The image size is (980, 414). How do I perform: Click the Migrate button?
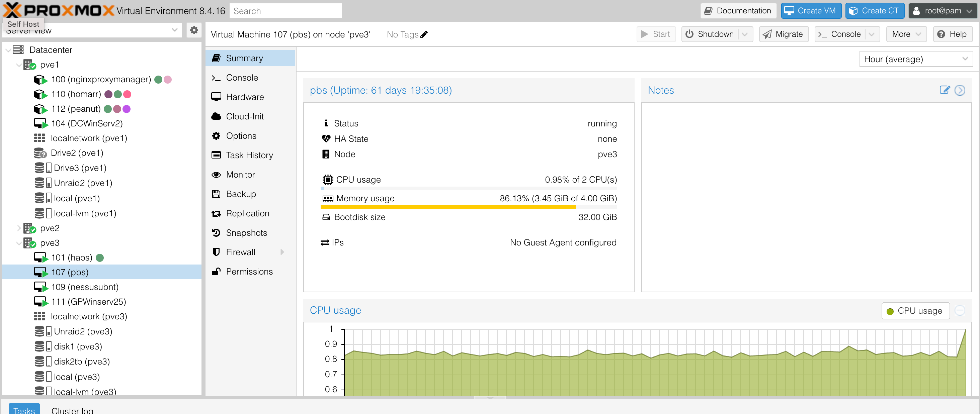point(784,34)
